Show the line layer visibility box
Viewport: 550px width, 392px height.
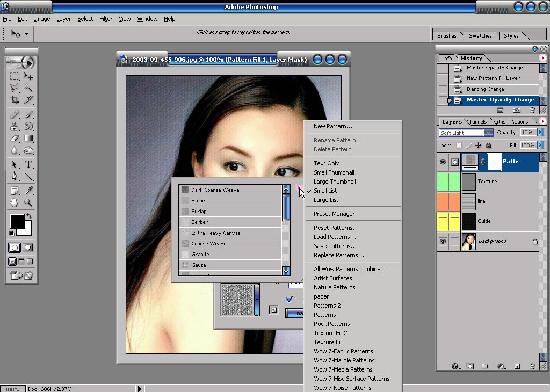point(443,201)
